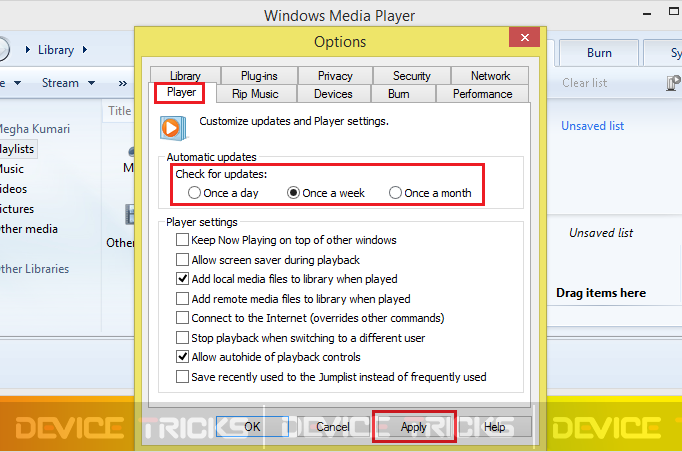Image resolution: width=682 pixels, height=452 pixels.
Task: Switch to the Performance tab
Action: [x=482, y=94]
